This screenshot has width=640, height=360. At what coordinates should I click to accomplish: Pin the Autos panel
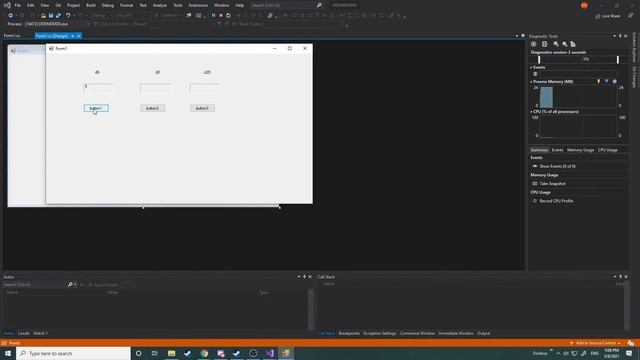(x=304, y=277)
